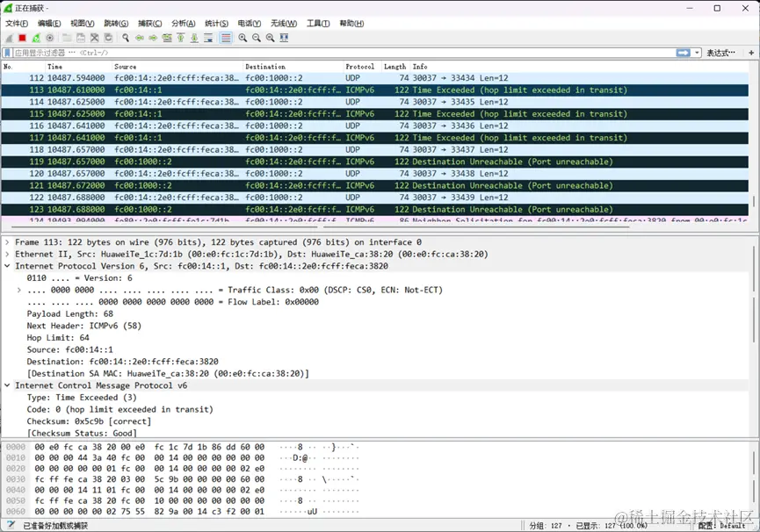Open the 电话(Y) menu
760x532 pixels.
pyautogui.click(x=250, y=23)
